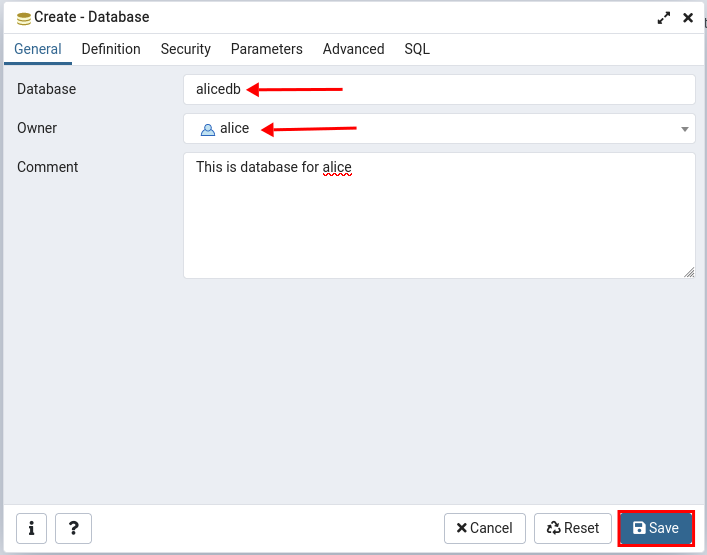The width and height of the screenshot is (707, 555).
Task: Click the maximize dialog arrows icon
Action: tap(664, 18)
